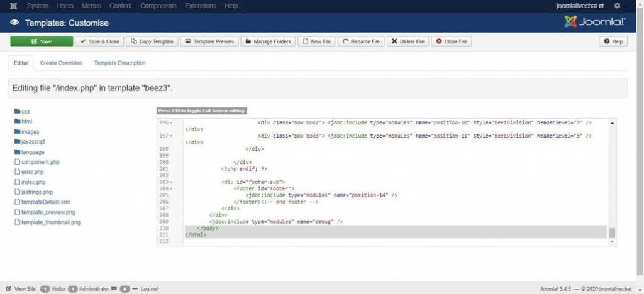
Task: Click editor scrollbar up arrow
Action: 612,123
